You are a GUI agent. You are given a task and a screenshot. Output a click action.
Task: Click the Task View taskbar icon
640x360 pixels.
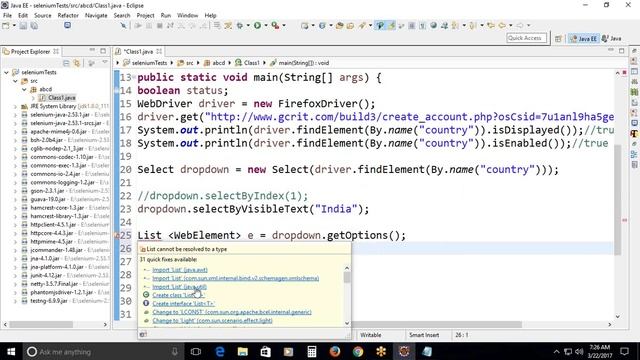click(196, 351)
